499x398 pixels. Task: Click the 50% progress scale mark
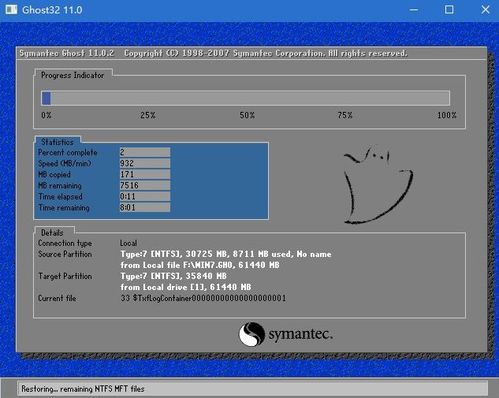(x=247, y=115)
